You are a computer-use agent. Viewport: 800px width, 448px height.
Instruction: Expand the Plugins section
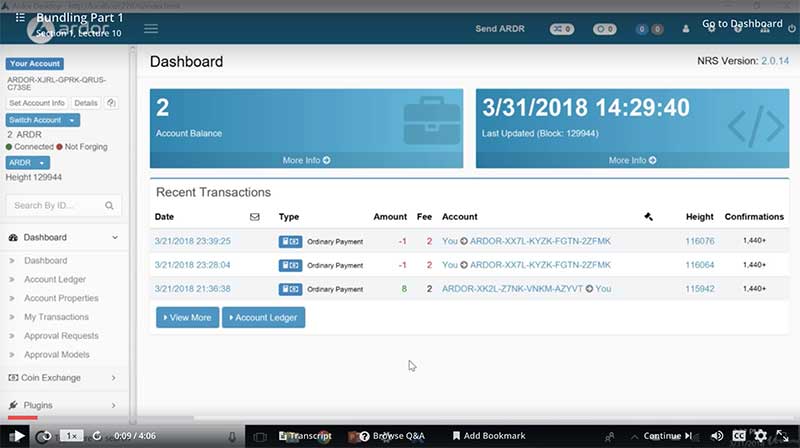[64, 405]
